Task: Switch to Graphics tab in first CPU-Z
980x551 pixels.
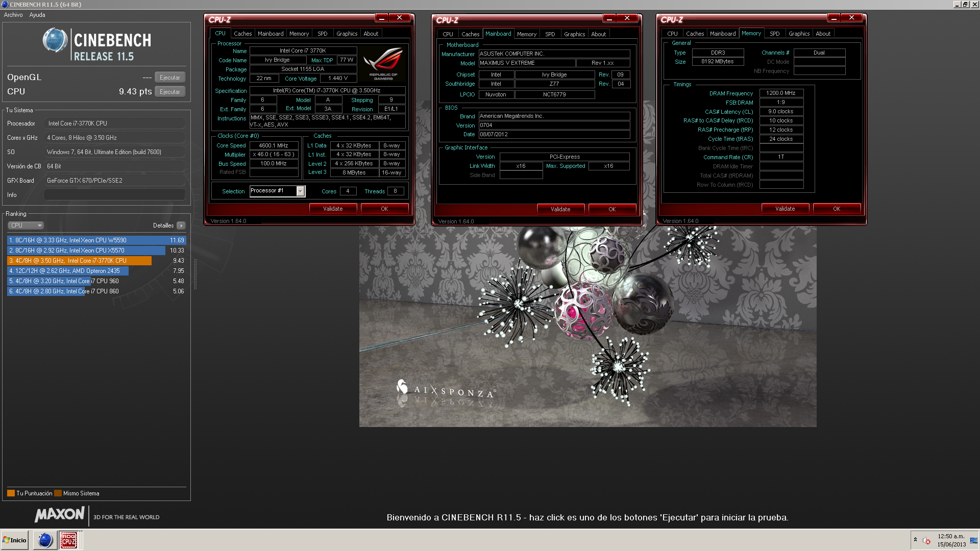Action: pyautogui.click(x=347, y=34)
